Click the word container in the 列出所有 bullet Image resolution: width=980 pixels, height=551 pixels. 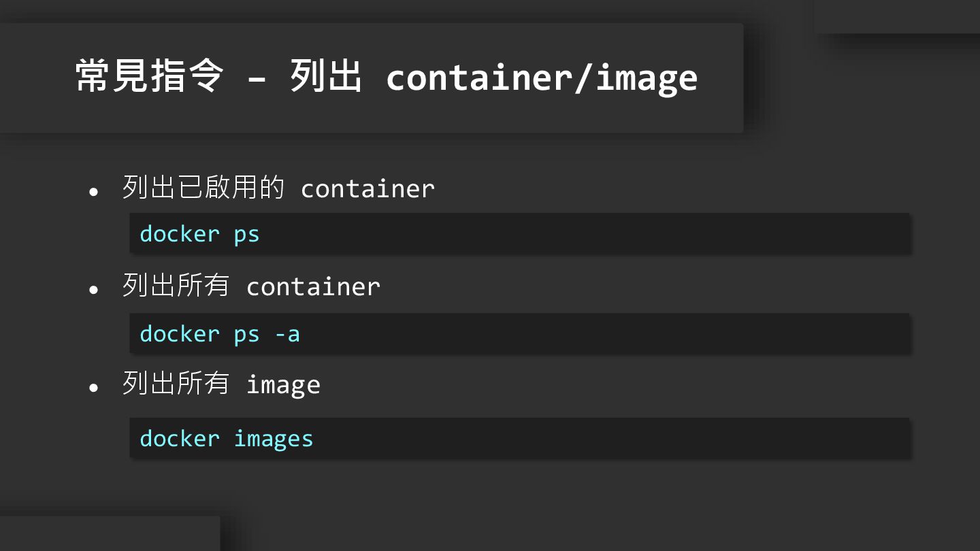(313, 287)
